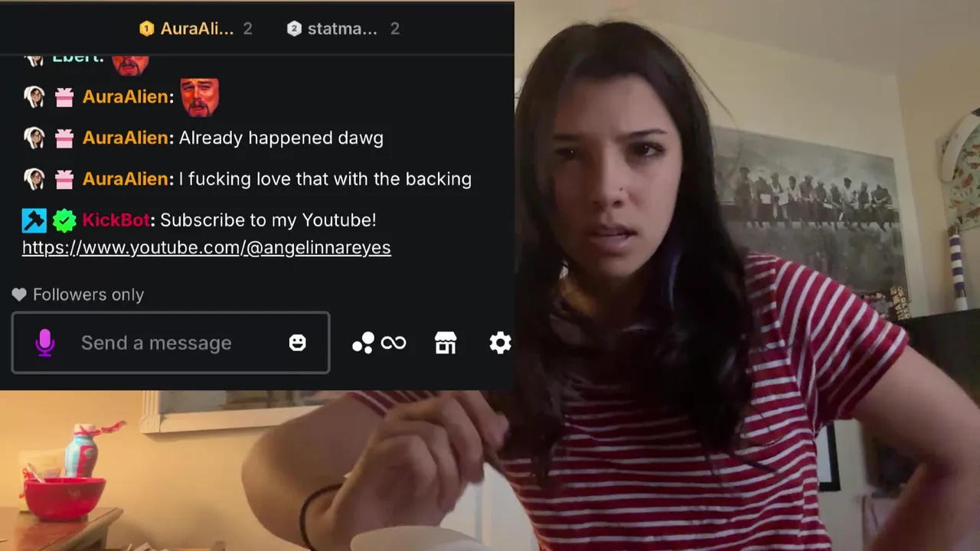Click avatar badge beside AuraAlien's emote message
The width and height of the screenshot is (980, 551).
(x=34, y=96)
